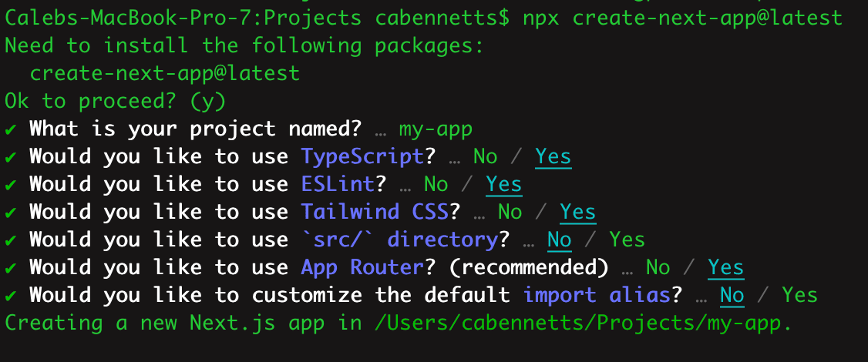Click checkmark next to ESLint question

11,184
